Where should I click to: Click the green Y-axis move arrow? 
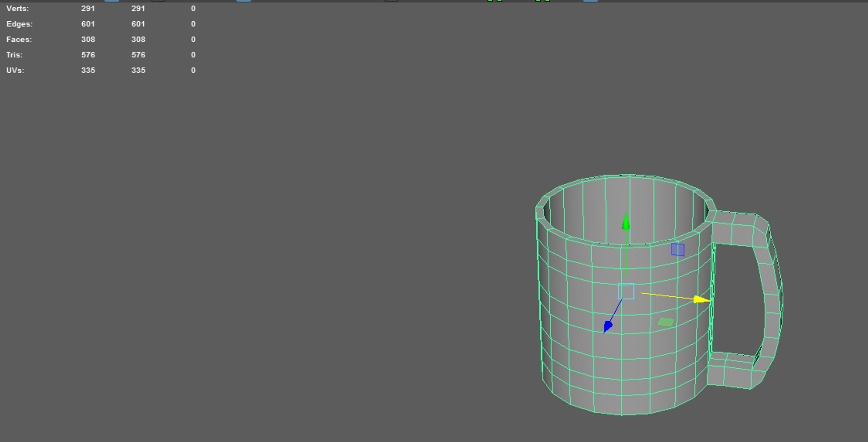(x=626, y=222)
